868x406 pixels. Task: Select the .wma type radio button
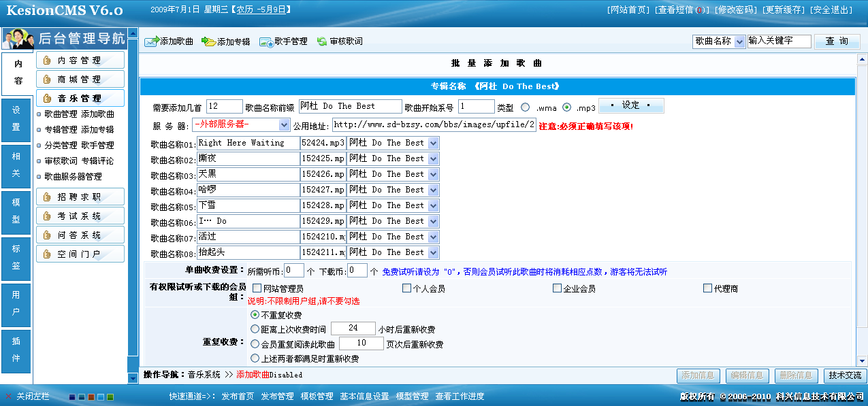coord(525,107)
